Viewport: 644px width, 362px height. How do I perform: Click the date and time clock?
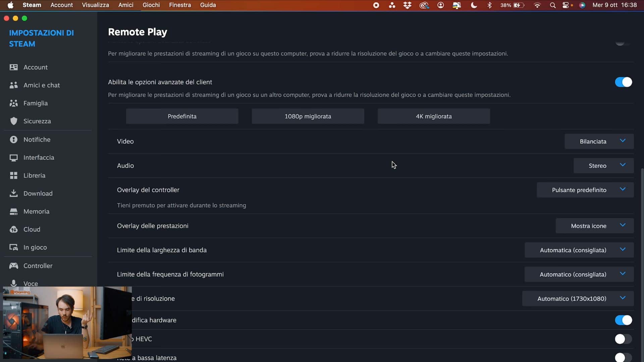pos(614,5)
